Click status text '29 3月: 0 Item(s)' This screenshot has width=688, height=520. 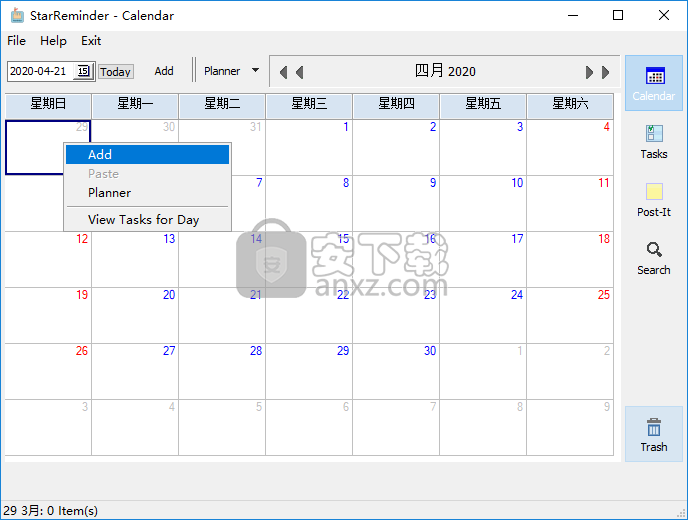point(50,511)
